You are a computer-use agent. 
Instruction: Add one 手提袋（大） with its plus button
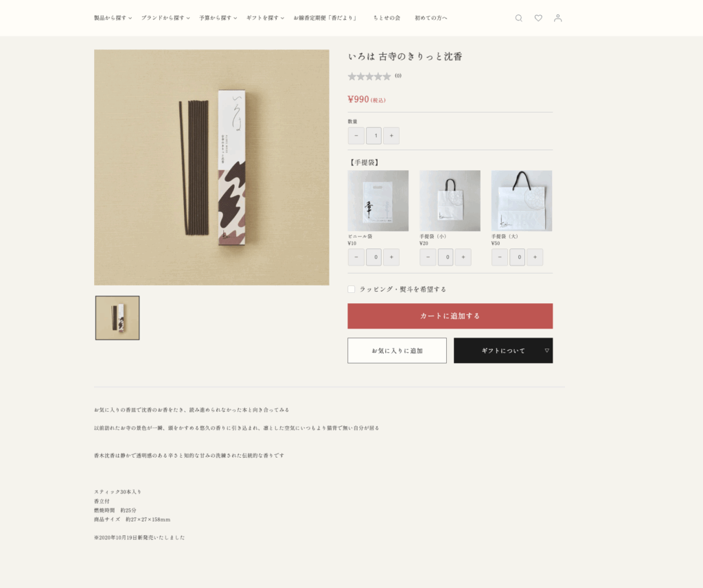[535, 257]
